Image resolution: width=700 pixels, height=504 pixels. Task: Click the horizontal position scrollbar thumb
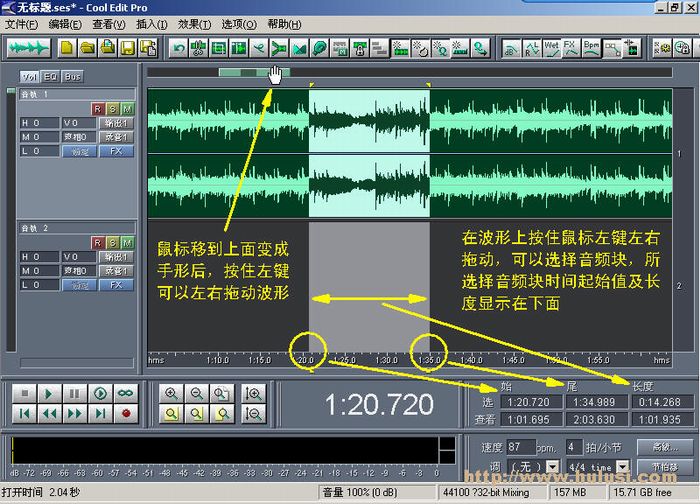[254, 72]
